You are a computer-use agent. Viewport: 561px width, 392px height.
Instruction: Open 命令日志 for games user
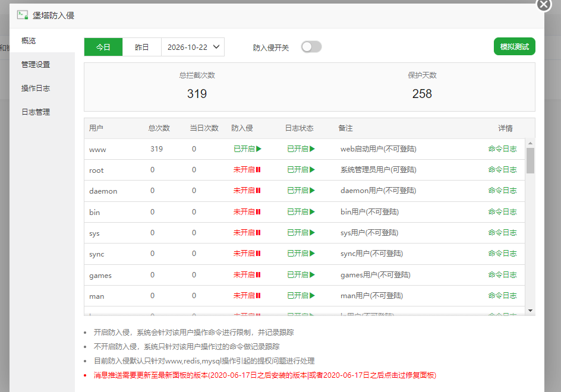pos(502,274)
